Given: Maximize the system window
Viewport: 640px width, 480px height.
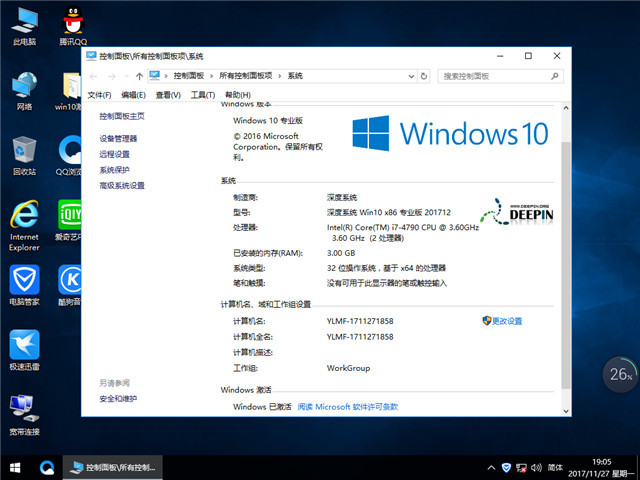Looking at the screenshot, I should point(528,56).
